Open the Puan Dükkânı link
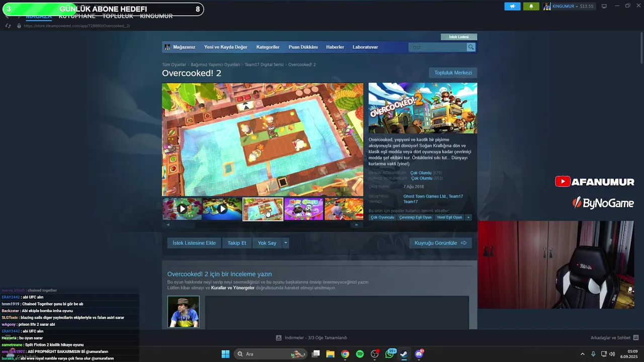The height and width of the screenshot is (362, 644). click(x=303, y=47)
